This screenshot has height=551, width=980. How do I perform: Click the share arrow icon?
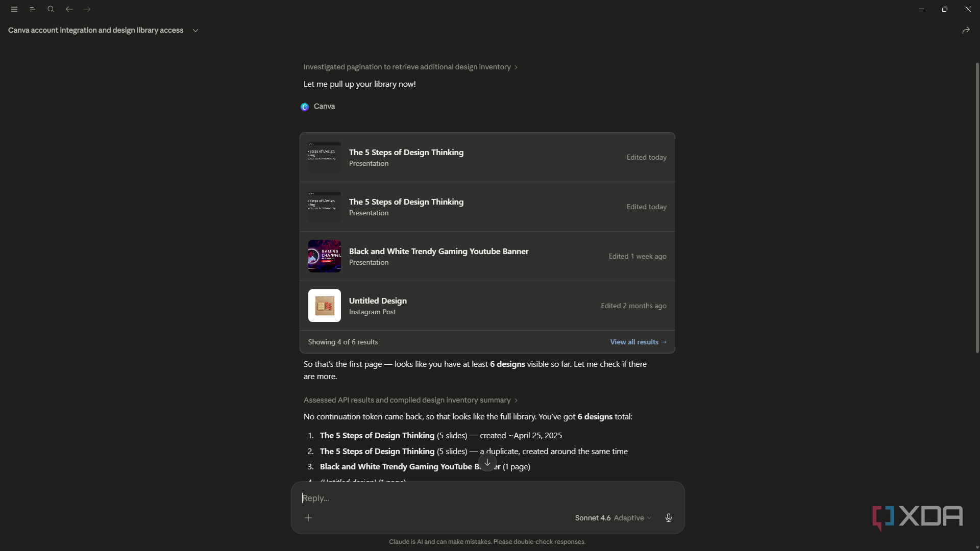coord(966,31)
